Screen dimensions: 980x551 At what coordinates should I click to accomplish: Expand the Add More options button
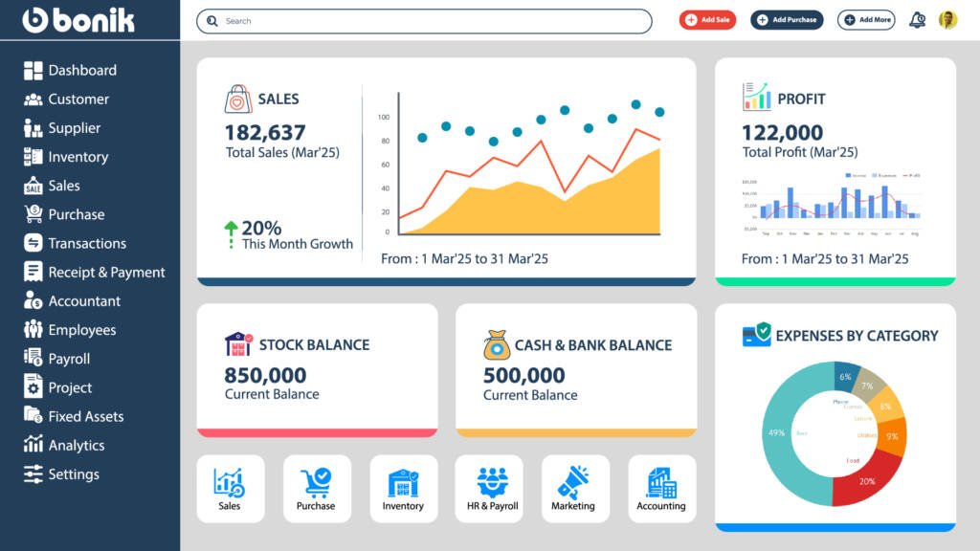[866, 20]
